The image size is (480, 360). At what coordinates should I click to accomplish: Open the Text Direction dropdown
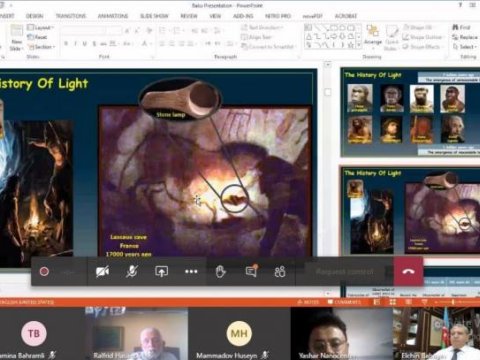pos(262,27)
